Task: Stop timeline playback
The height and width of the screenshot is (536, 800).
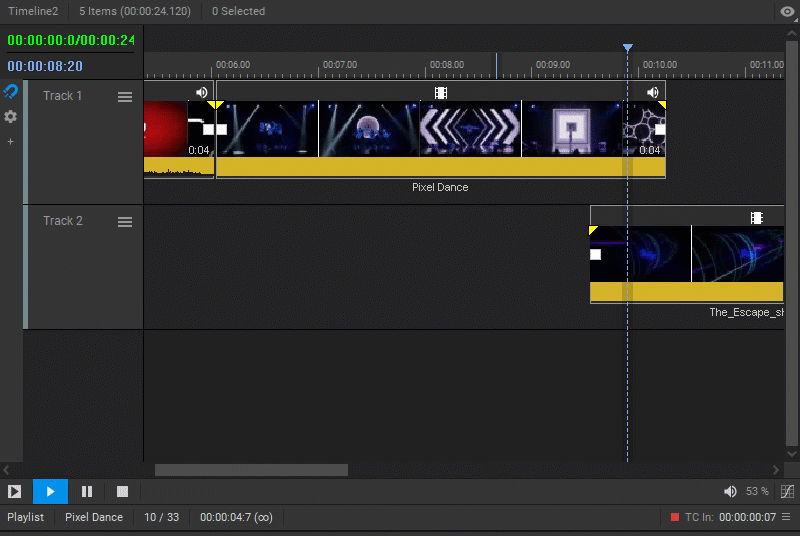Action: pos(122,492)
